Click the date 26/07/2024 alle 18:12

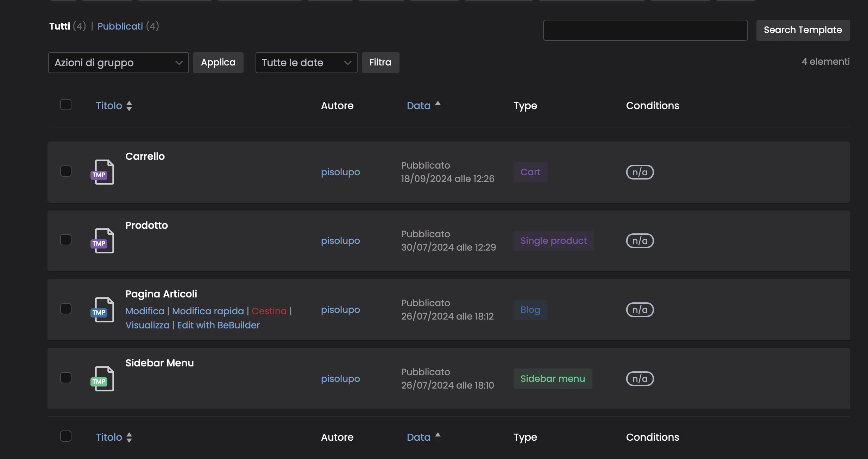coord(447,316)
